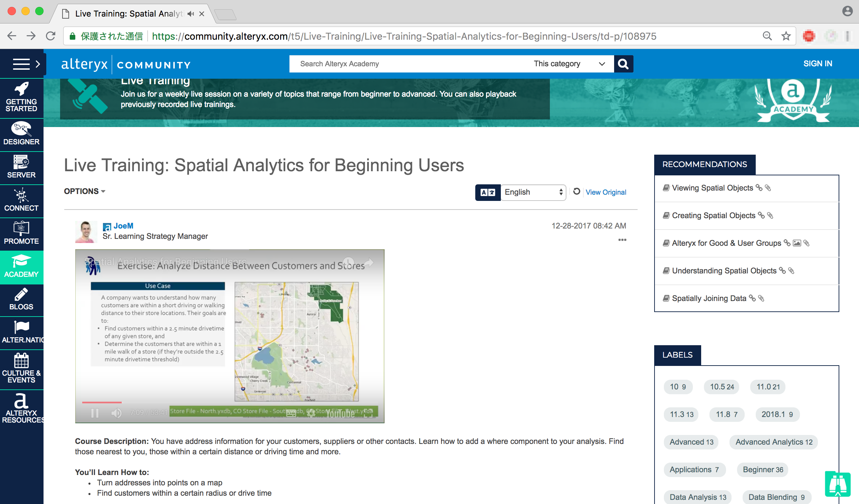Select the Advanced Analytics label tag
The image size is (859, 504).
click(x=774, y=442)
